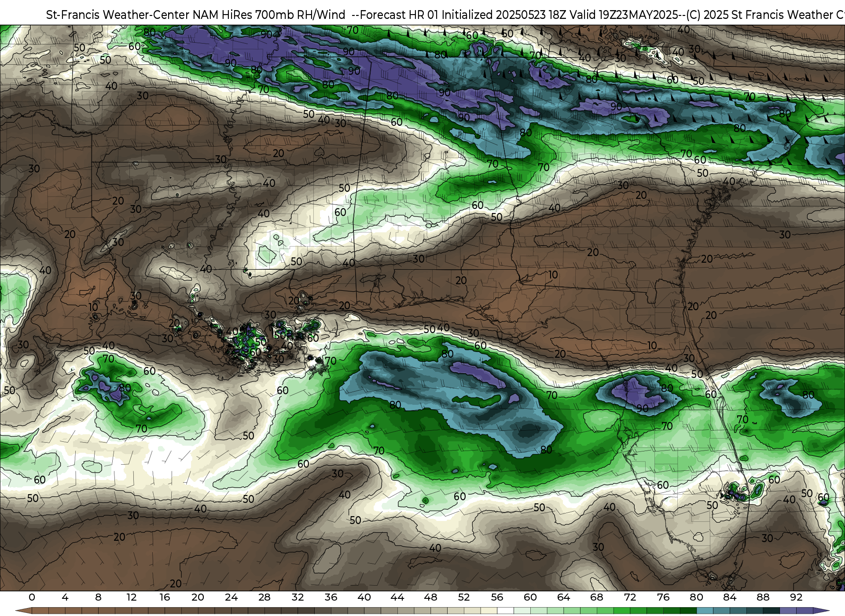The height and width of the screenshot is (616, 845).
Task: Click the 'Forecast HR 01' text in header
Action: 399,15
